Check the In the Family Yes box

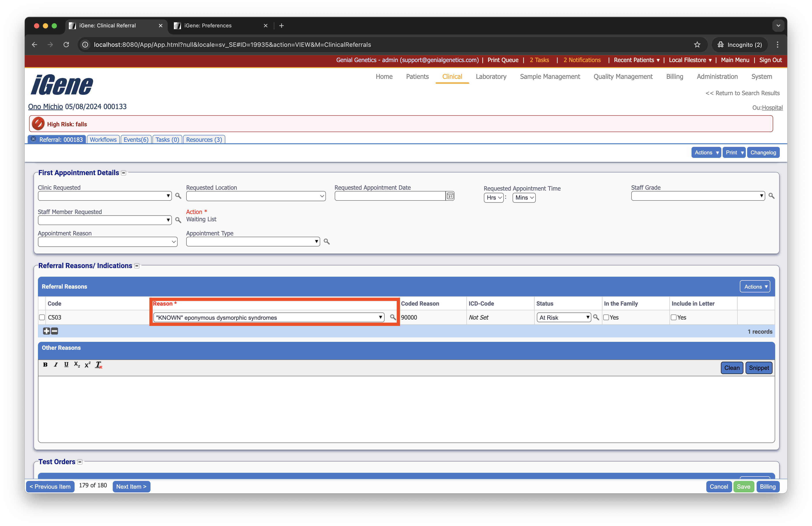[606, 318]
